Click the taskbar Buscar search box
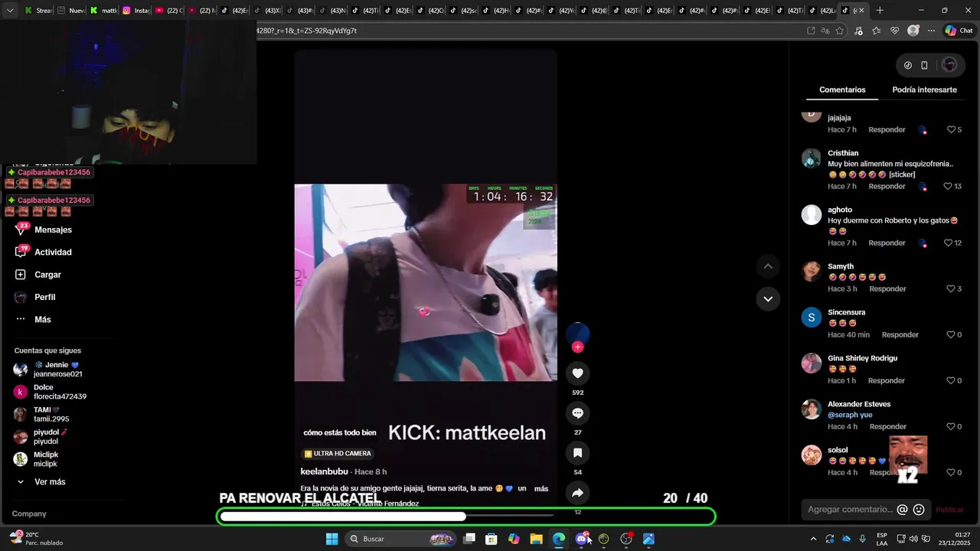The image size is (980, 551). pyautogui.click(x=400, y=539)
